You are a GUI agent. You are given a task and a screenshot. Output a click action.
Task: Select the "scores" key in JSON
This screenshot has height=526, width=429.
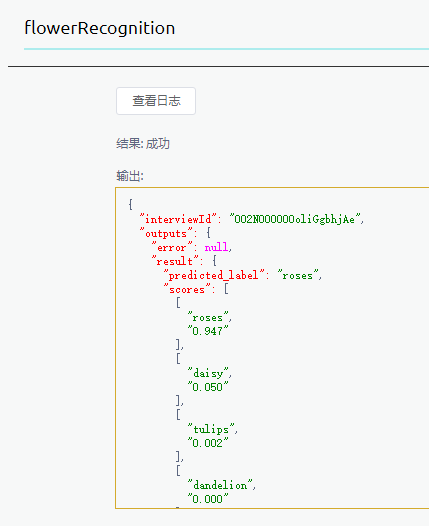point(187,289)
